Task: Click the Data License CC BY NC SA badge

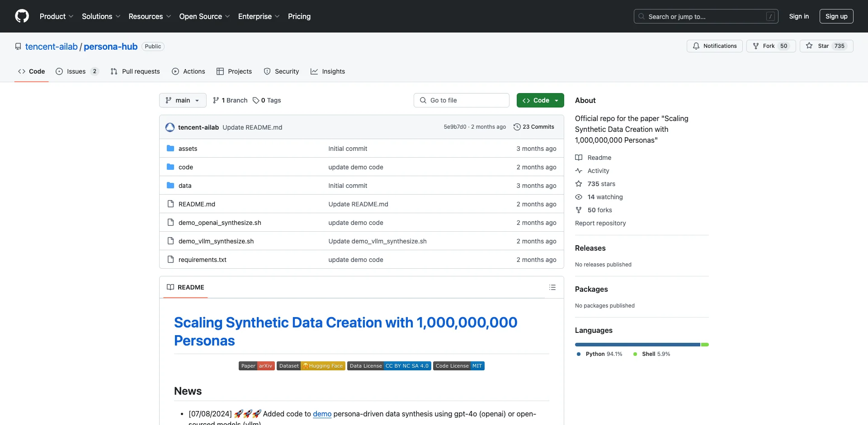Action: 389,366
